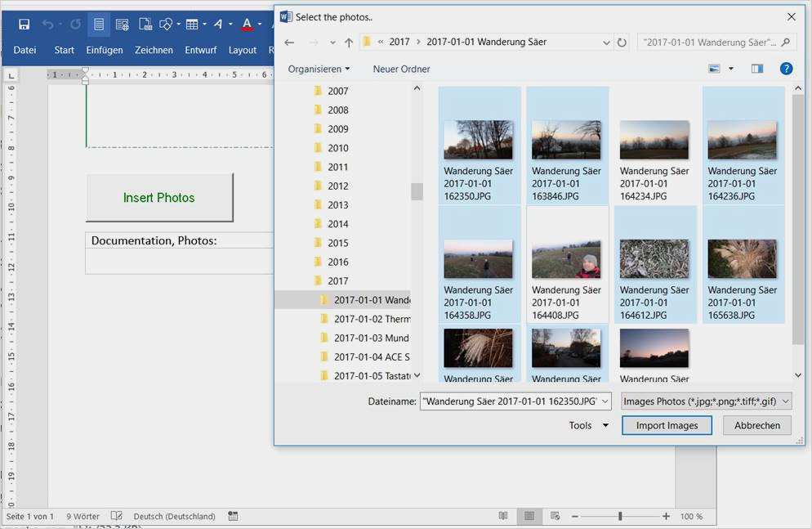Click the Abbrechen button

[x=756, y=425]
